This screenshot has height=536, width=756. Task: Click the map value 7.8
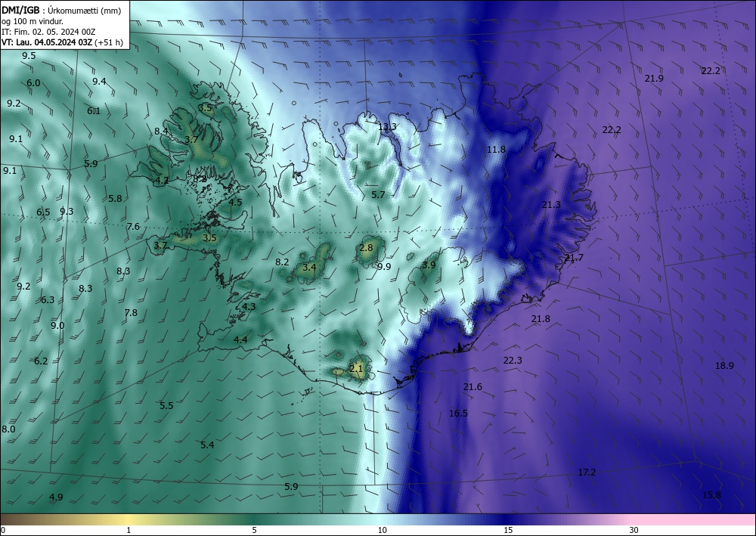131,313
